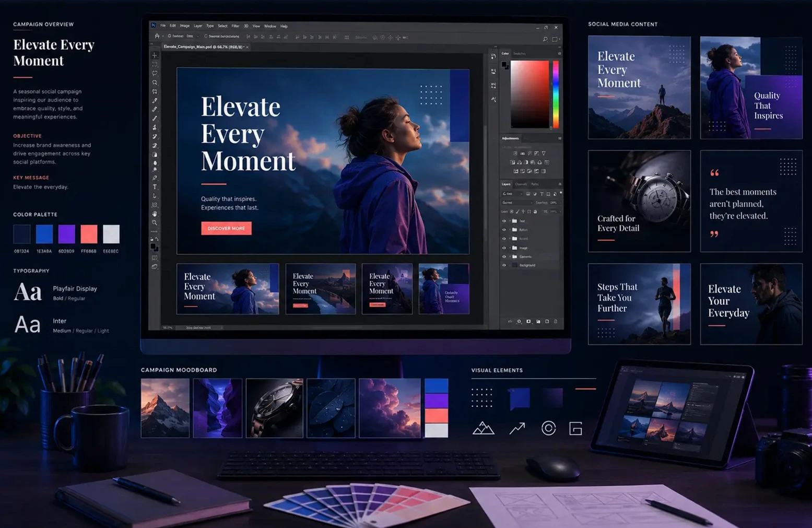Expand the Text layer group

(x=510, y=221)
